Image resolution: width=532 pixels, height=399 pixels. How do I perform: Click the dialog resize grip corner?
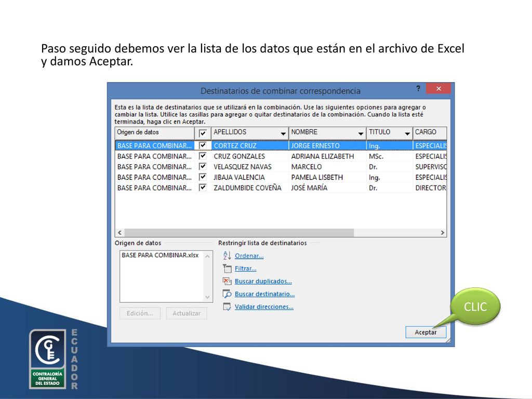point(448,340)
